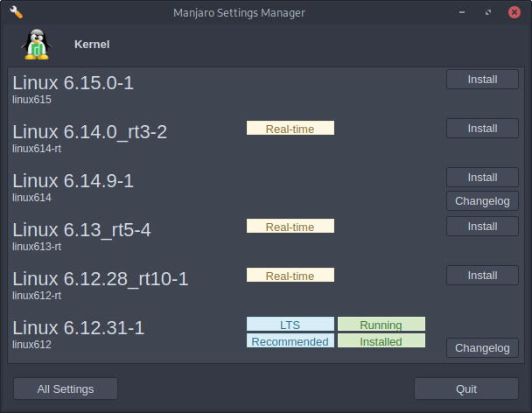Viewport: 532px width, 413px height.
Task: Go back to All Settings
Action: click(66, 388)
